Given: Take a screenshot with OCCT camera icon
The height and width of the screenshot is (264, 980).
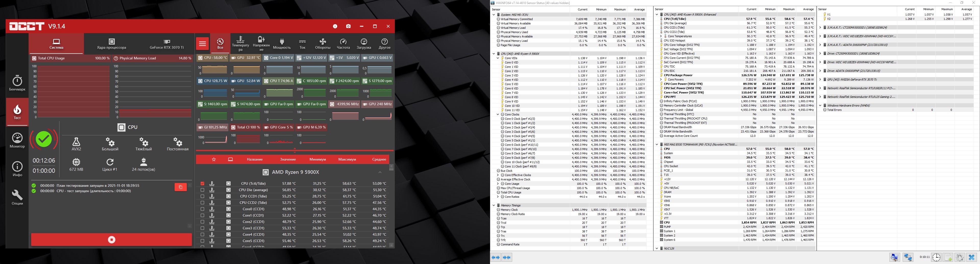Looking at the screenshot, I should coord(348,26).
